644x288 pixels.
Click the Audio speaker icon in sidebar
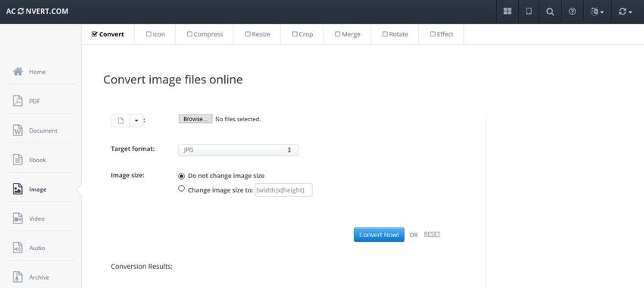(17, 248)
